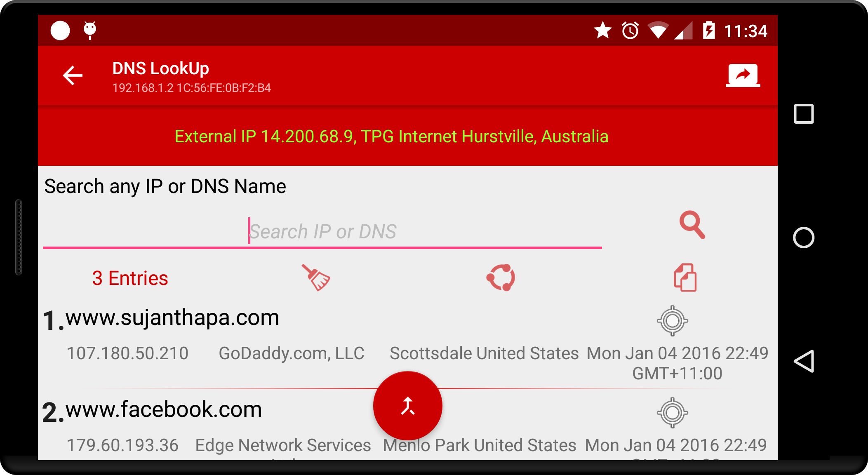Image resolution: width=868 pixels, height=475 pixels.
Task: Clear entries with the broom icon
Action: [315, 277]
